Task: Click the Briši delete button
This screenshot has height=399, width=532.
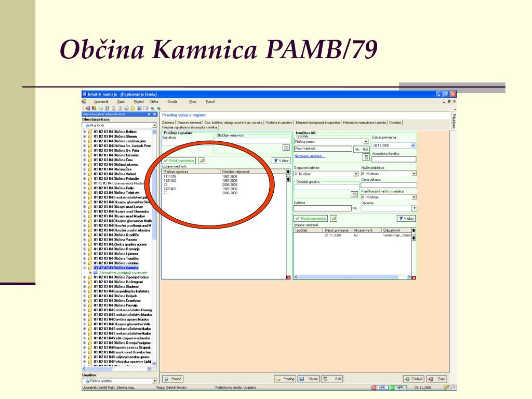Action: point(332,379)
